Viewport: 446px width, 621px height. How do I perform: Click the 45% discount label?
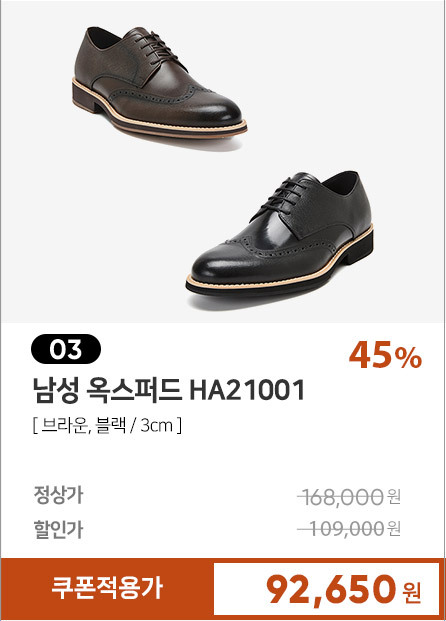(x=385, y=355)
